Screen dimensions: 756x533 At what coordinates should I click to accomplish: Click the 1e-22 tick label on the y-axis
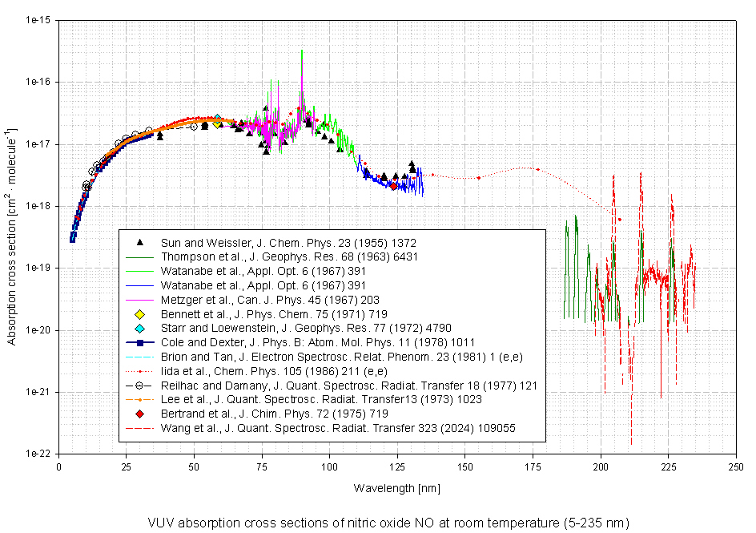(39, 454)
